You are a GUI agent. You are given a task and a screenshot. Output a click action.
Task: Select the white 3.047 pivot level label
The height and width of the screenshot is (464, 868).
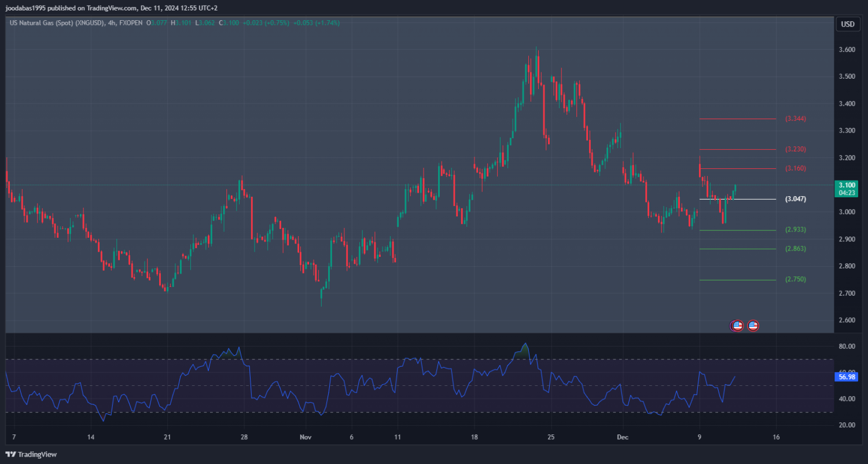(x=795, y=199)
